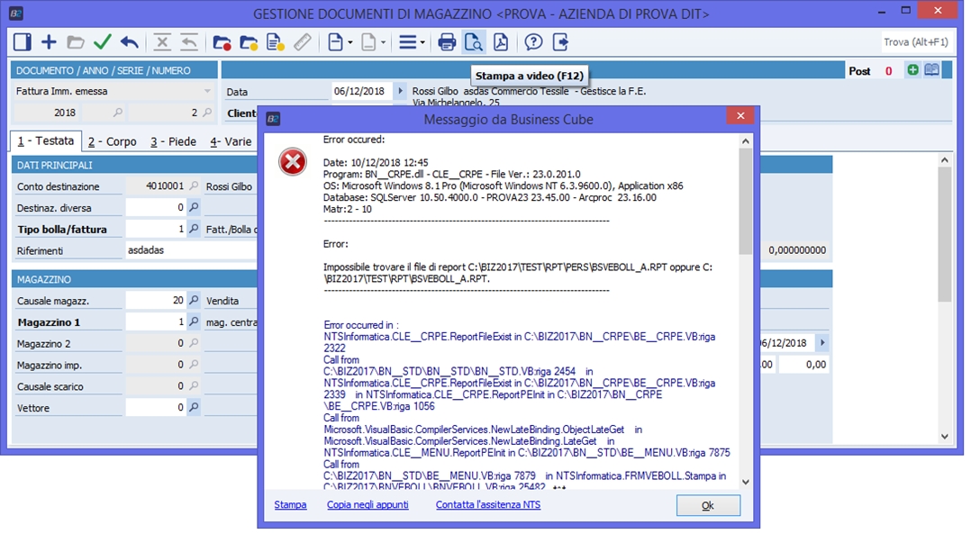
Task: Close the Messaggio da Business Cube dialog
Action: pyautogui.click(x=740, y=115)
